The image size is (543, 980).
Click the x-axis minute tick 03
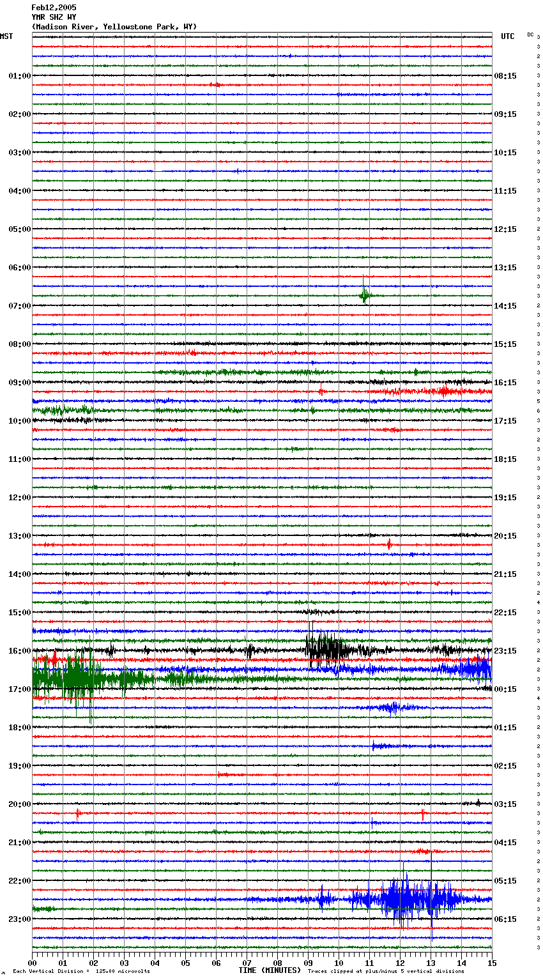pyautogui.click(x=124, y=963)
